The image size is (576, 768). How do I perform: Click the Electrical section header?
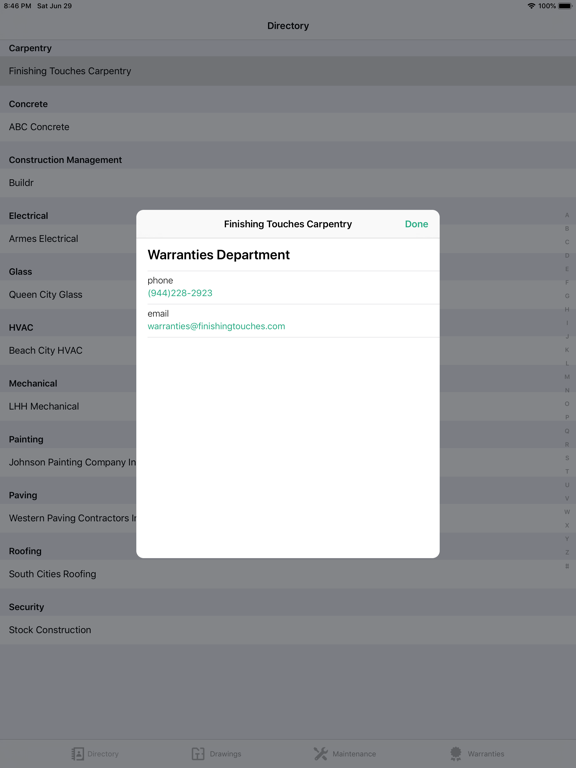click(x=28, y=216)
